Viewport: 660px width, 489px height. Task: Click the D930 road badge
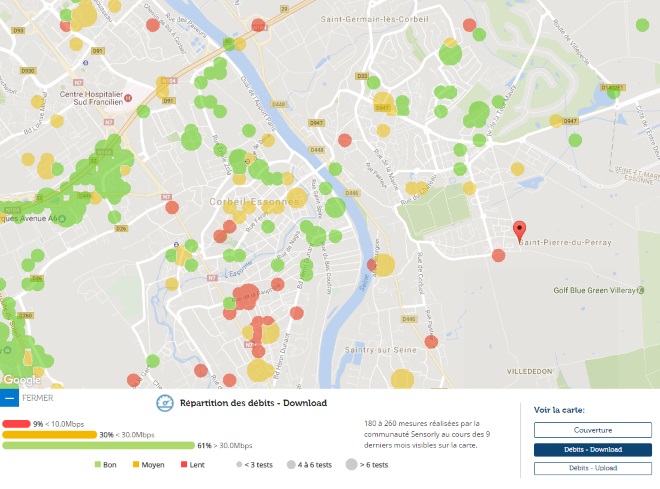(28, 71)
